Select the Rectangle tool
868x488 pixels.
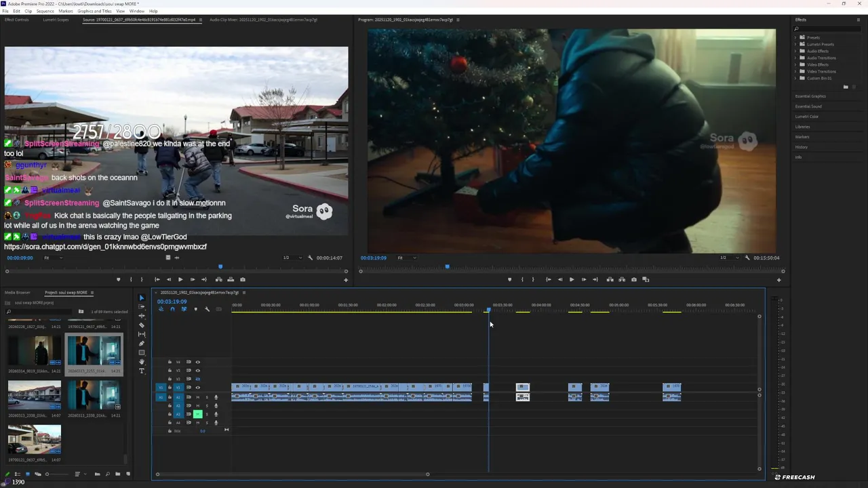tap(142, 352)
